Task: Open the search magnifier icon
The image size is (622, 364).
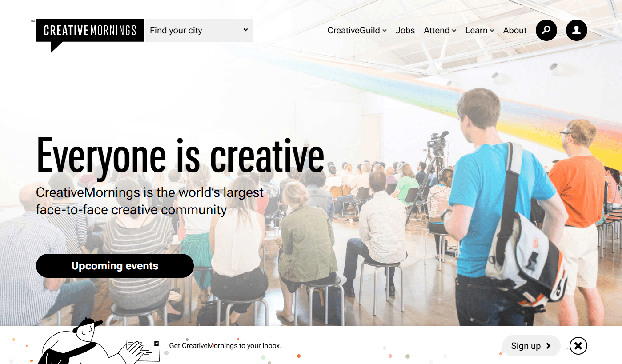Action: 546,30
